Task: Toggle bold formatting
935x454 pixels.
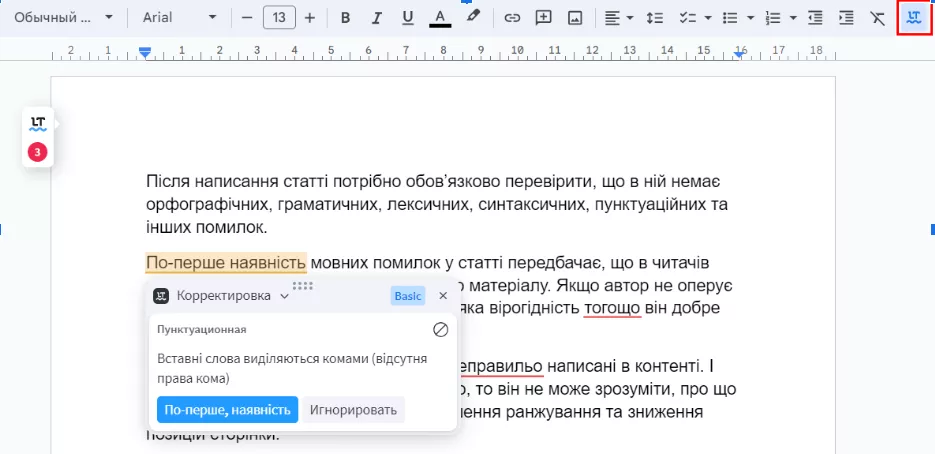Action: coord(345,18)
